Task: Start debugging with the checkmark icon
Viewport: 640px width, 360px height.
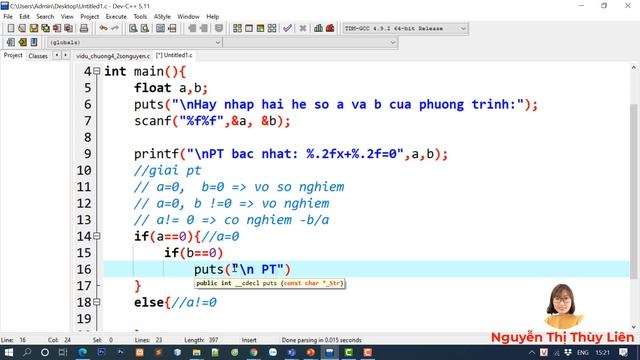Action: tap(287, 28)
